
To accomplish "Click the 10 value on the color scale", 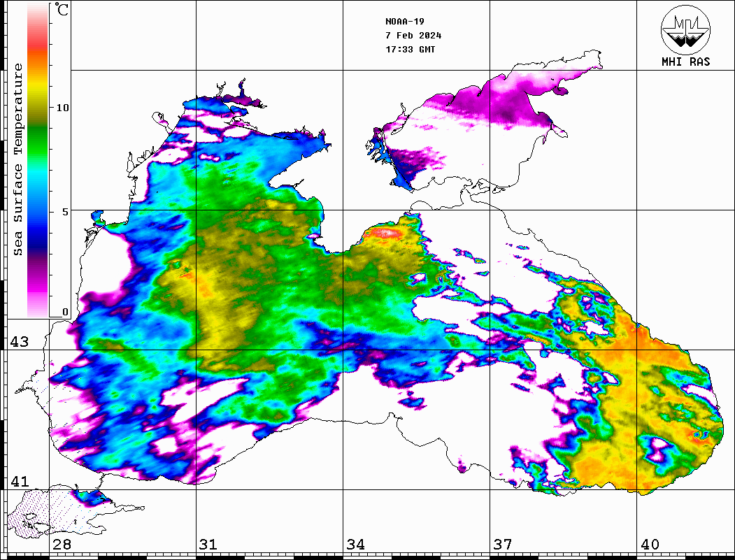I will [x=62, y=108].
